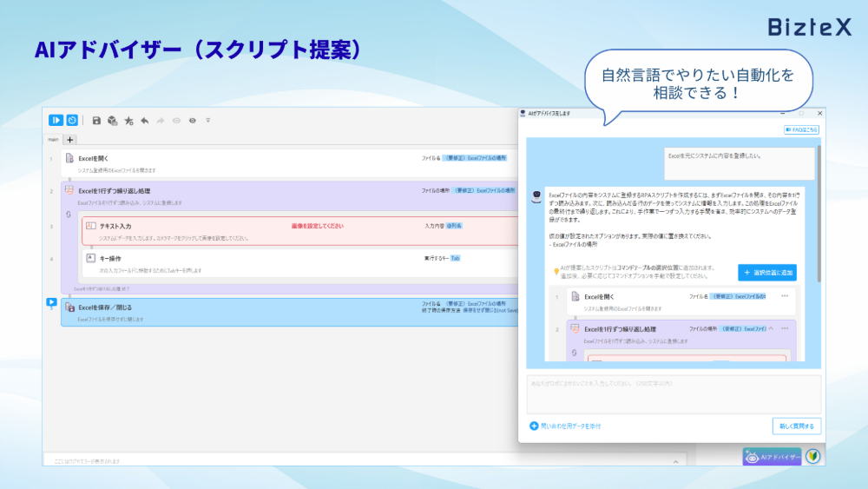Click the key icon on 'キー操作' row
868x489 pixels.
[x=91, y=258]
